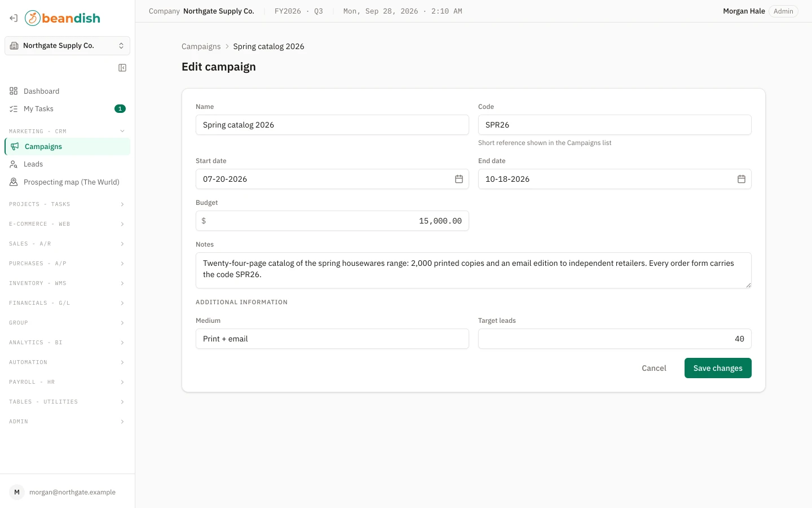Viewport: 812px width, 508px height.
Task: Click the Medium field
Action: pyautogui.click(x=332, y=339)
